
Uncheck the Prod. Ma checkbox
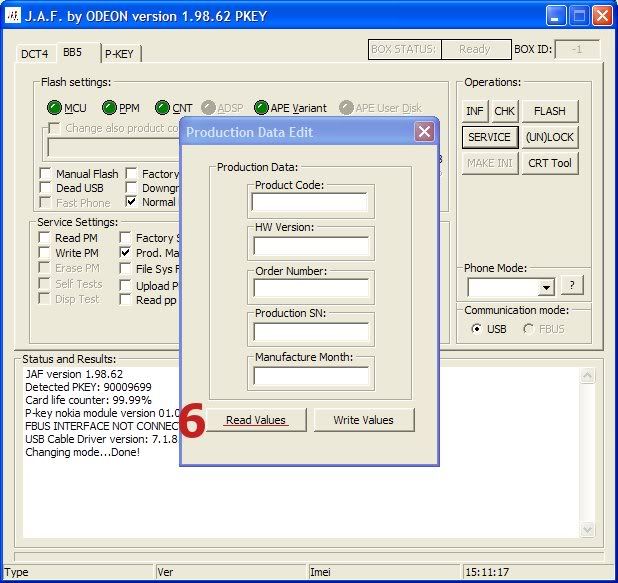point(125,253)
